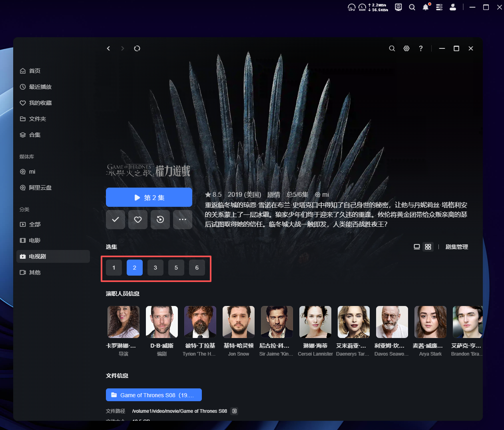Open the user account icon at top
The height and width of the screenshot is (430, 504).
point(453,7)
